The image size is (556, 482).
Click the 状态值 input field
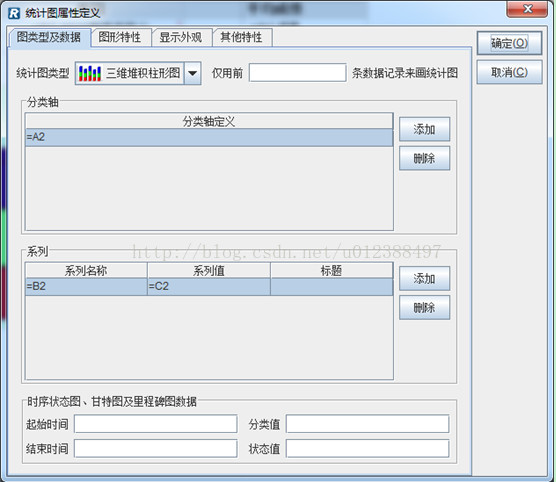(x=367, y=448)
